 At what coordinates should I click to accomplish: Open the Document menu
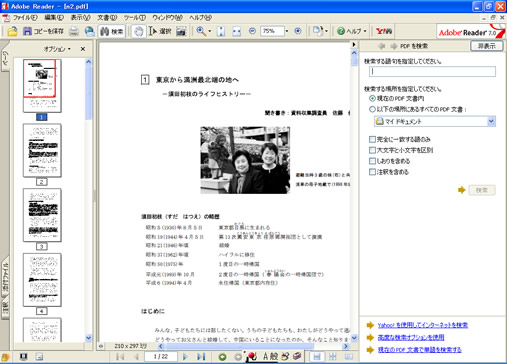(x=107, y=17)
